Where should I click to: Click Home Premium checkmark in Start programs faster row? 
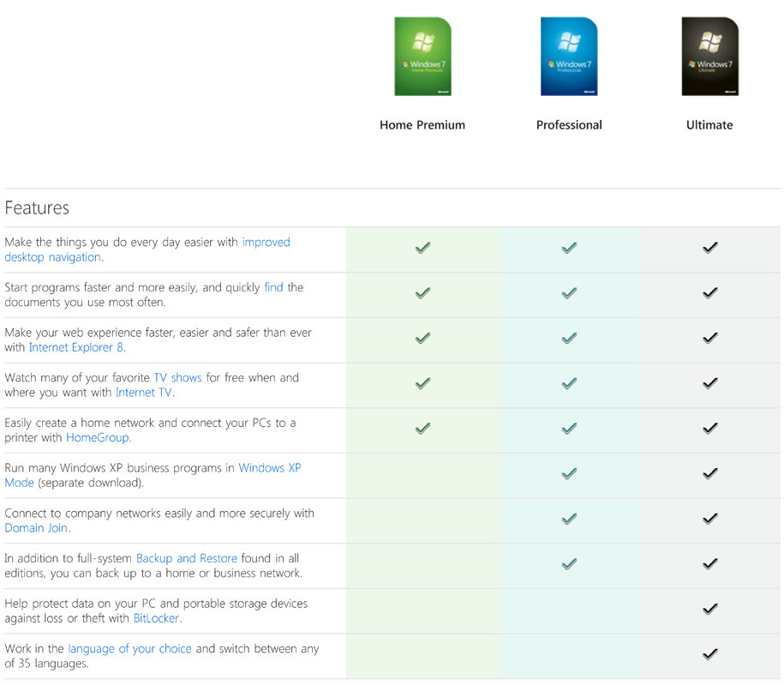point(422,292)
